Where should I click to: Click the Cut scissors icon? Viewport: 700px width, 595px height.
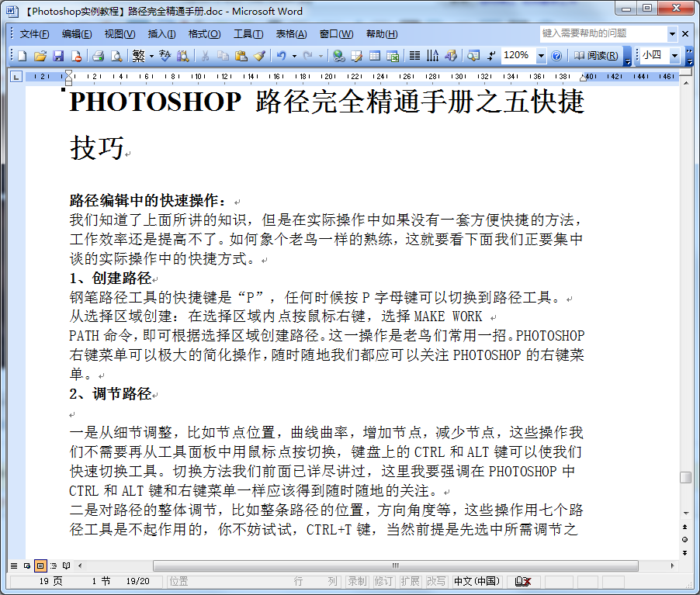point(205,56)
